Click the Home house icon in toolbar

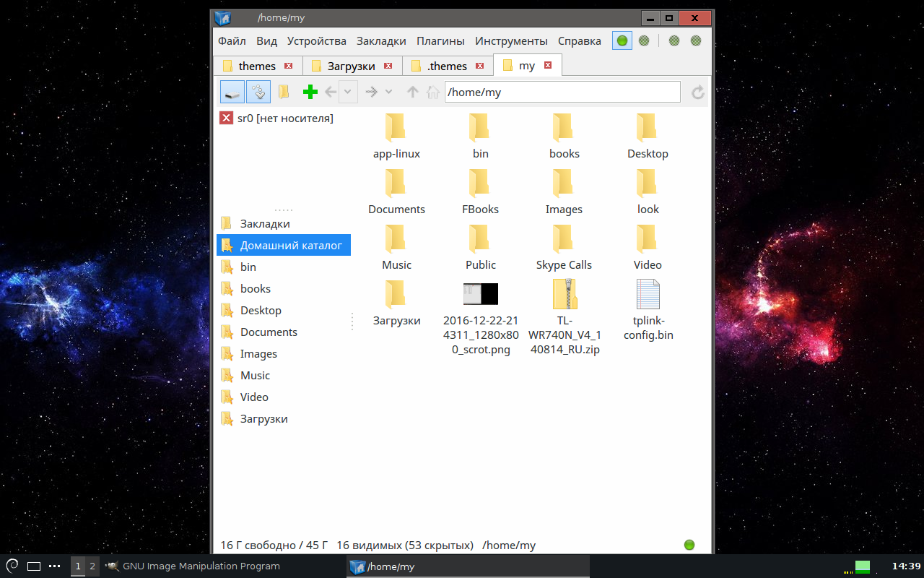point(432,92)
